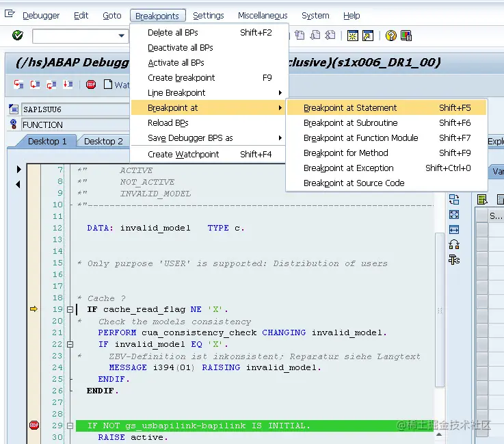Select Breakpoint at Statement
The height and width of the screenshot is (444, 504).
tap(386, 107)
